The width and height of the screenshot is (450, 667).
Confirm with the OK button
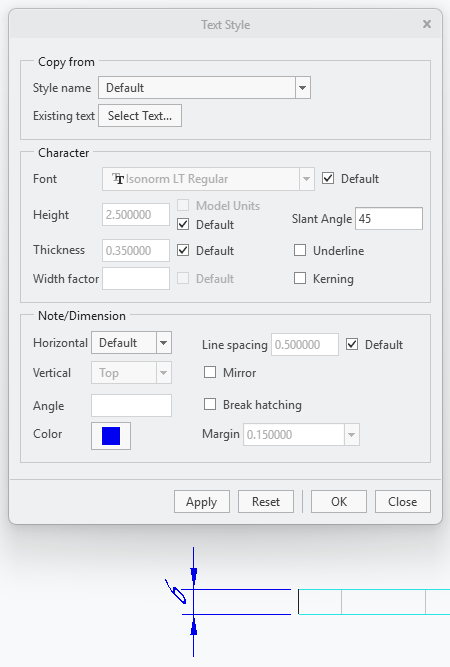tap(339, 502)
